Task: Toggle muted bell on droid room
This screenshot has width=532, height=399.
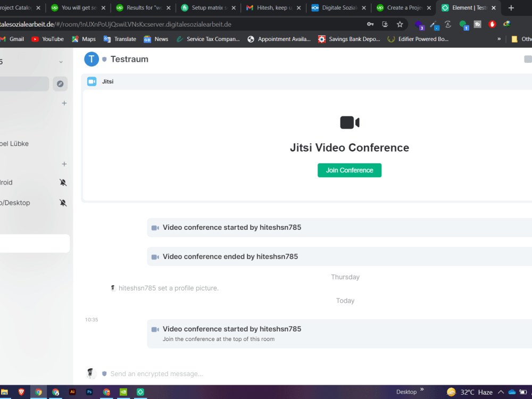Action: point(63,182)
